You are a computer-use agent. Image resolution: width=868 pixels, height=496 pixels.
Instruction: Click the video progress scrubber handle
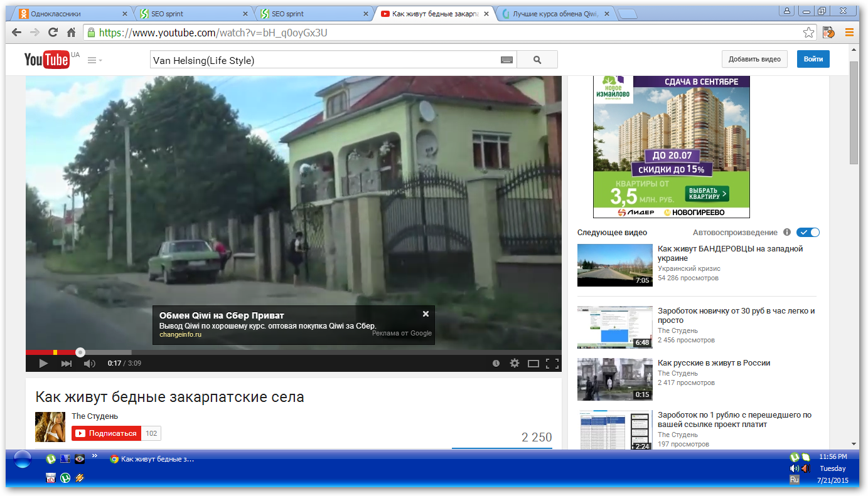[x=80, y=352]
